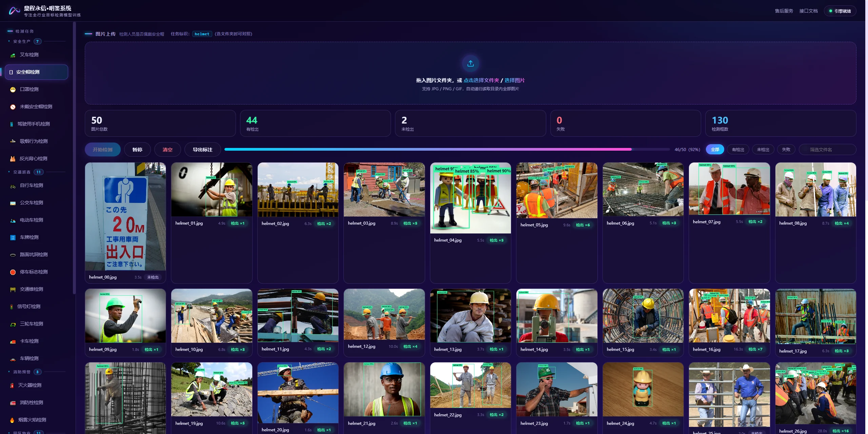Open the no-helmet detection (未戴安全帽检测) icon
This screenshot has width=868, height=434.
pyautogui.click(x=13, y=107)
